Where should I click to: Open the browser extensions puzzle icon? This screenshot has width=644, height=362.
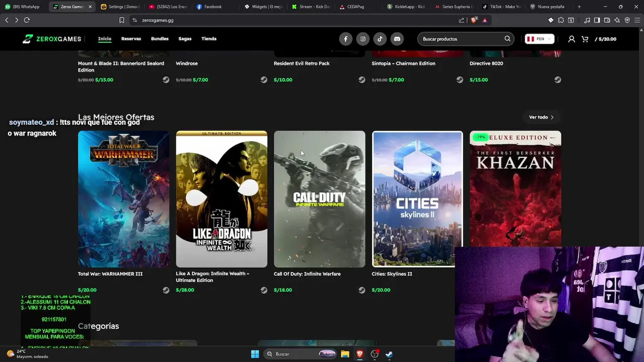tap(561, 20)
